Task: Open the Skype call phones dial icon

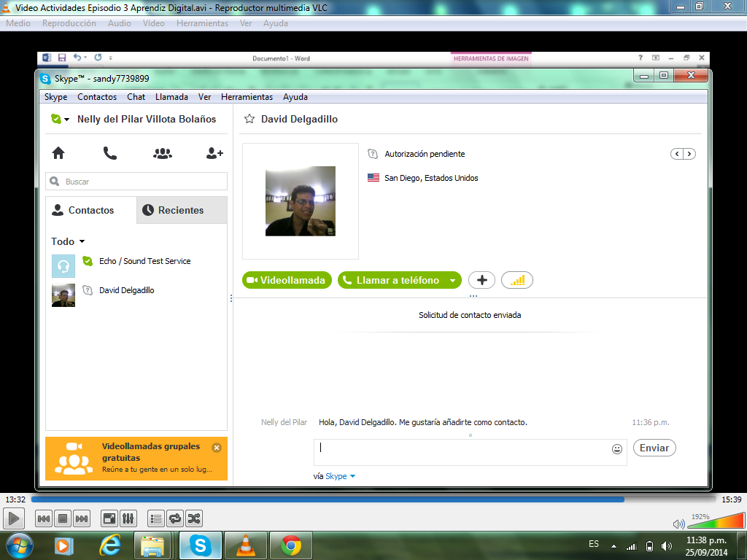Action: point(110,153)
